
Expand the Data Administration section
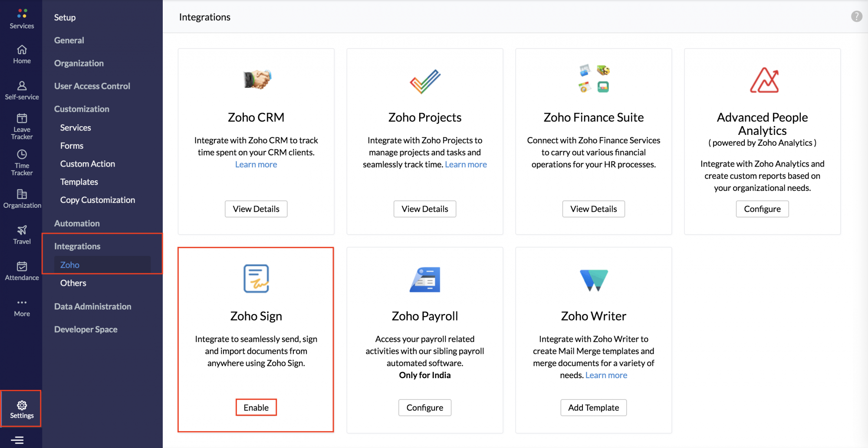point(92,307)
